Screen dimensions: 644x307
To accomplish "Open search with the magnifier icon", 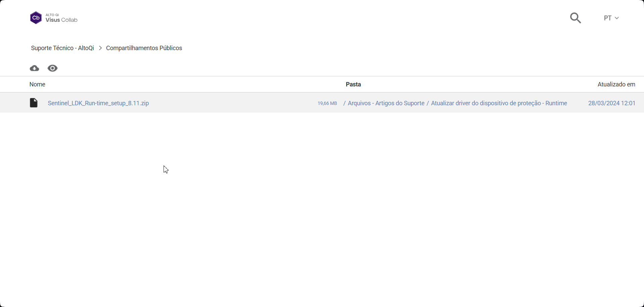I will coord(575,18).
